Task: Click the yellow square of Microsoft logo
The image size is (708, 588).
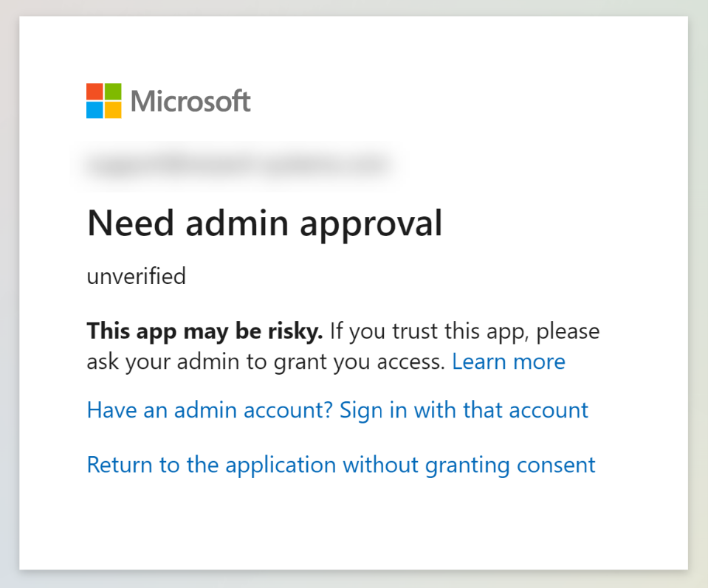Action: 113,110
